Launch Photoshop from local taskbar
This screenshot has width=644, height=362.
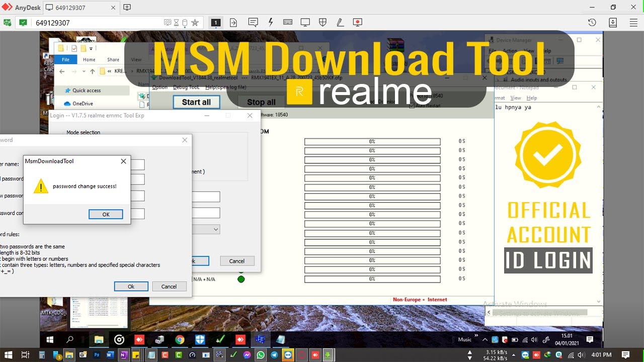97,355
